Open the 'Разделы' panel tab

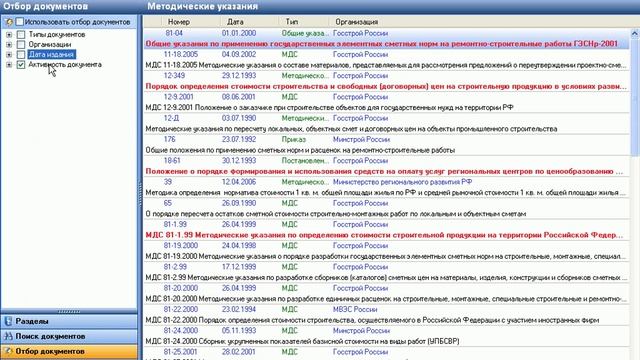[69, 321]
